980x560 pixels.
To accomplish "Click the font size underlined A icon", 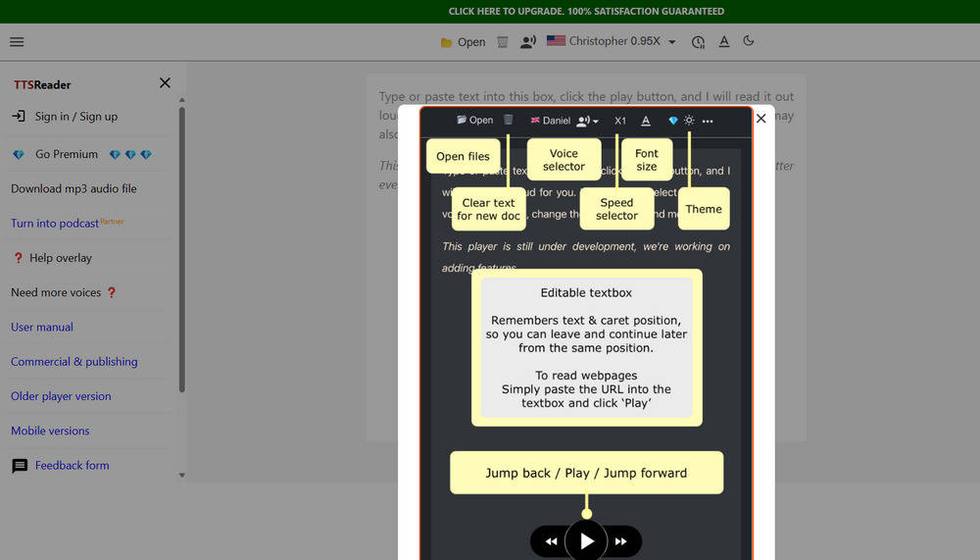I will (x=724, y=42).
